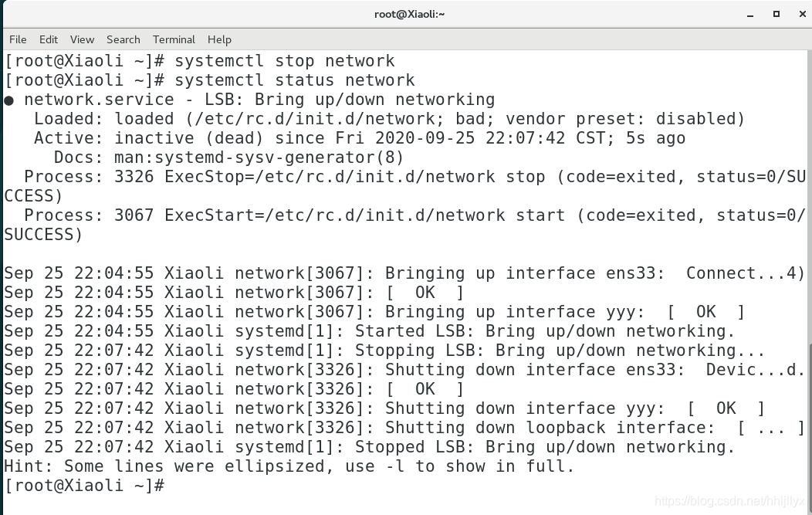
Task: Click the minimize window button
Action: (749, 14)
